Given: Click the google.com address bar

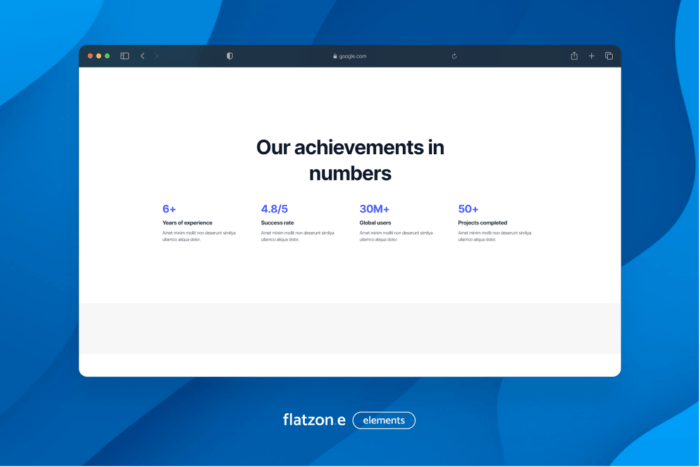Looking at the screenshot, I should tap(352, 56).
